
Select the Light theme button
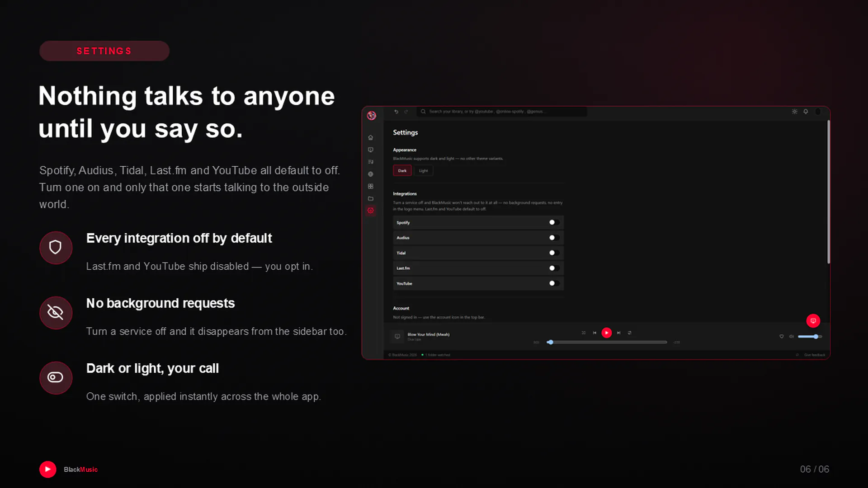[424, 171]
